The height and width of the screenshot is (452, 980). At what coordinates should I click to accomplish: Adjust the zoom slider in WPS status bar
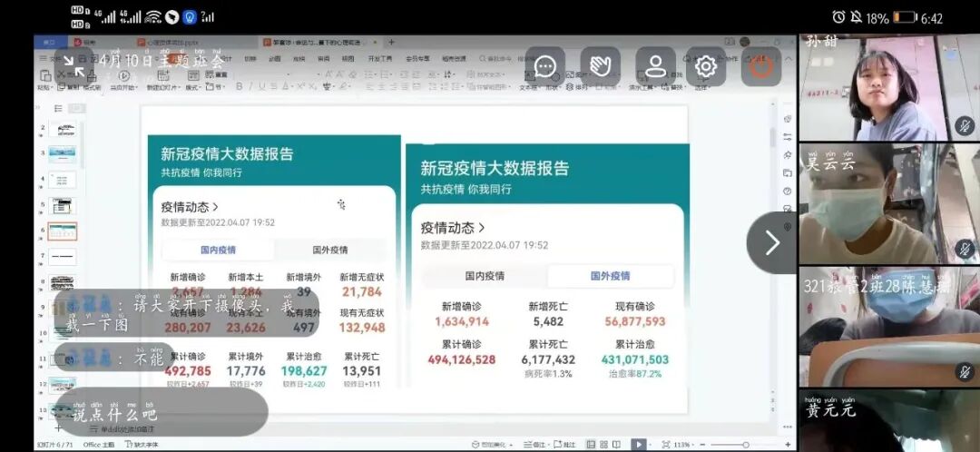(x=748, y=445)
